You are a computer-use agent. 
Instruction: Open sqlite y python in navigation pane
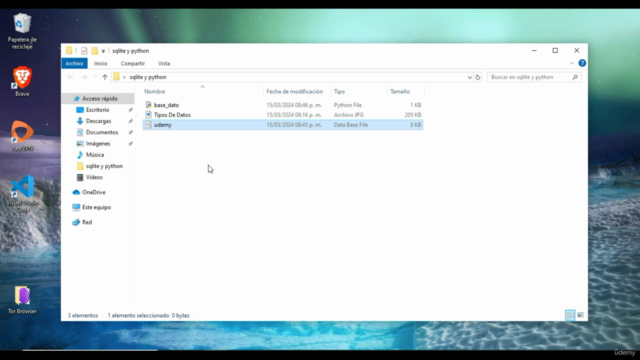tap(104, 166)
